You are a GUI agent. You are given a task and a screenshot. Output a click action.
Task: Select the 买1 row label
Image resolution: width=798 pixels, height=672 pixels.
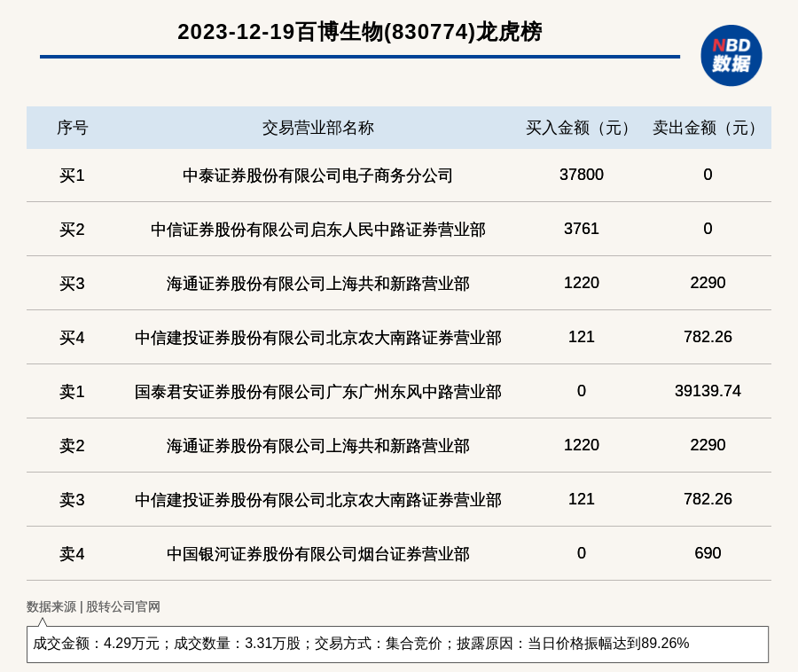pos(73,176)
